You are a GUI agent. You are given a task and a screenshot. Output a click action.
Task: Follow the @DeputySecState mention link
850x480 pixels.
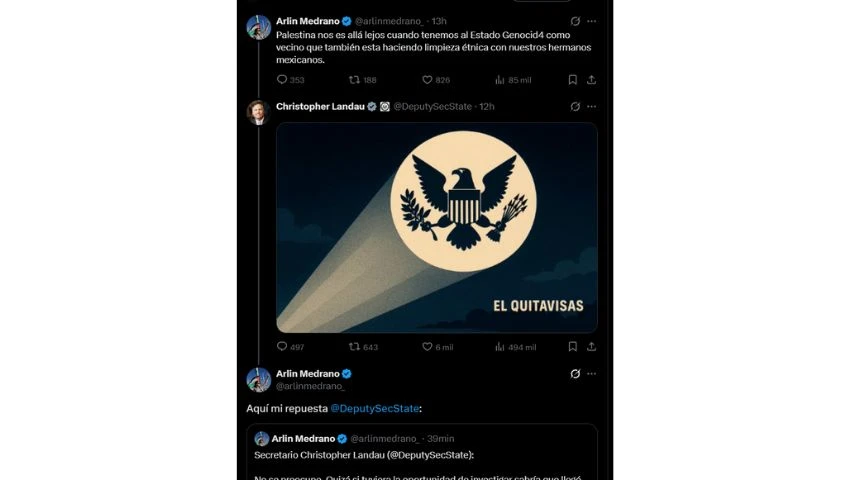(x=375, y=408)
